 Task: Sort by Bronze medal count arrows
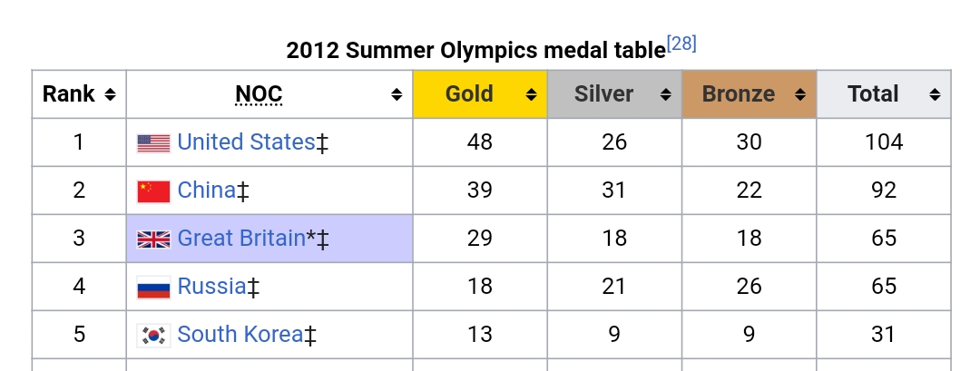click(799, 94)
